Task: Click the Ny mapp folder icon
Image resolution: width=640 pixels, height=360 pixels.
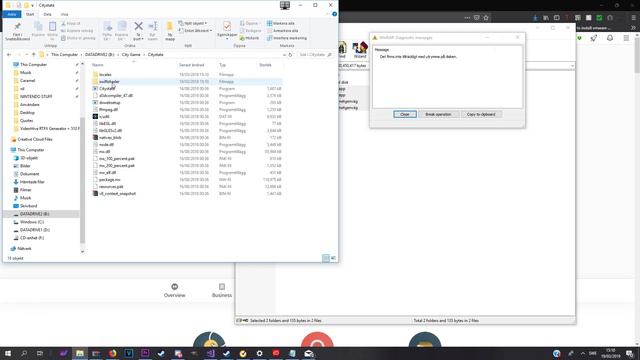Action: pos(170,27)
